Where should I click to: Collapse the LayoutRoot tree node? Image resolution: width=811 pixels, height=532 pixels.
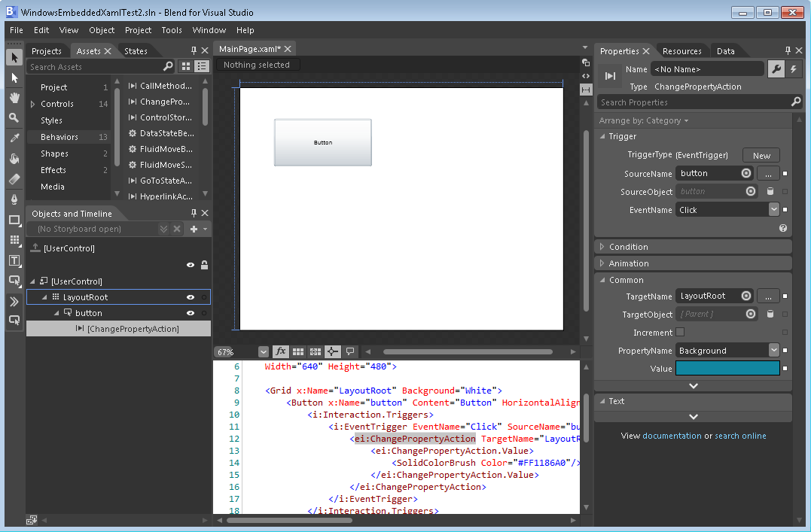(44, 297)
